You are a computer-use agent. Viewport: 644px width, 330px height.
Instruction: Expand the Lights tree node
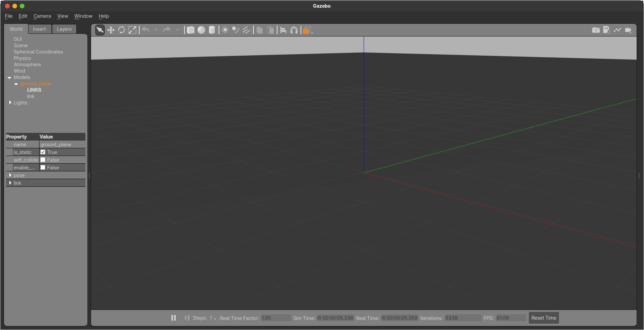(x=10, y=103)
